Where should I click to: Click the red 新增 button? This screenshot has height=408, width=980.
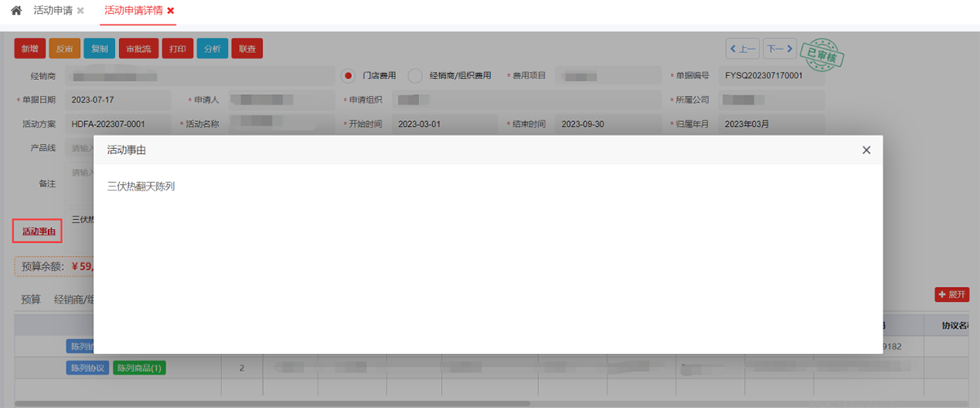click(29, 49)
